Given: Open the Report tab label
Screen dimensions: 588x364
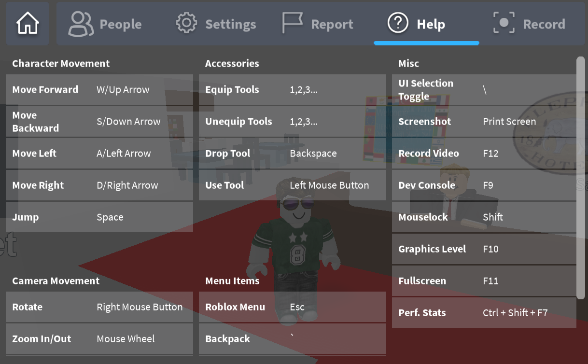Looking at the screenshot, I should (x=332, y=24).
